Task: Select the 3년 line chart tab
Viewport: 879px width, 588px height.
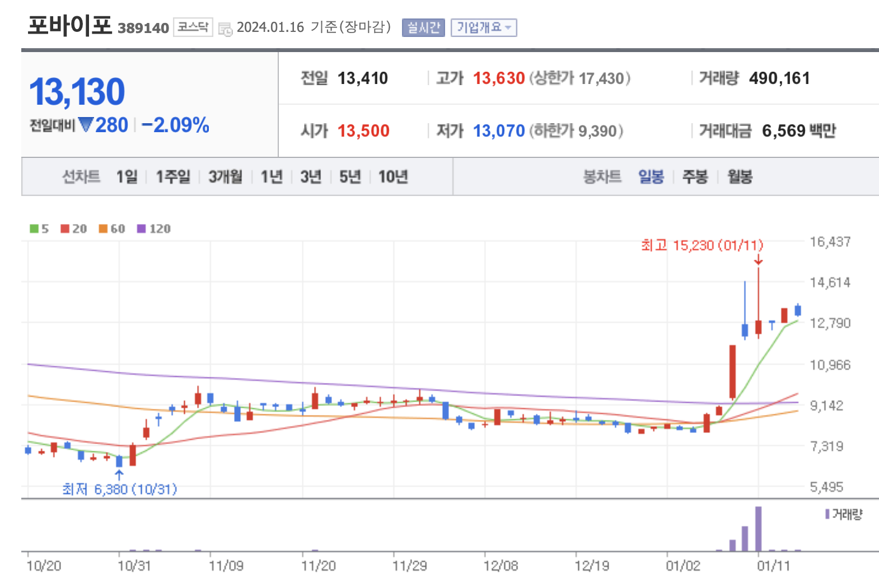Action: pos(311,177)
